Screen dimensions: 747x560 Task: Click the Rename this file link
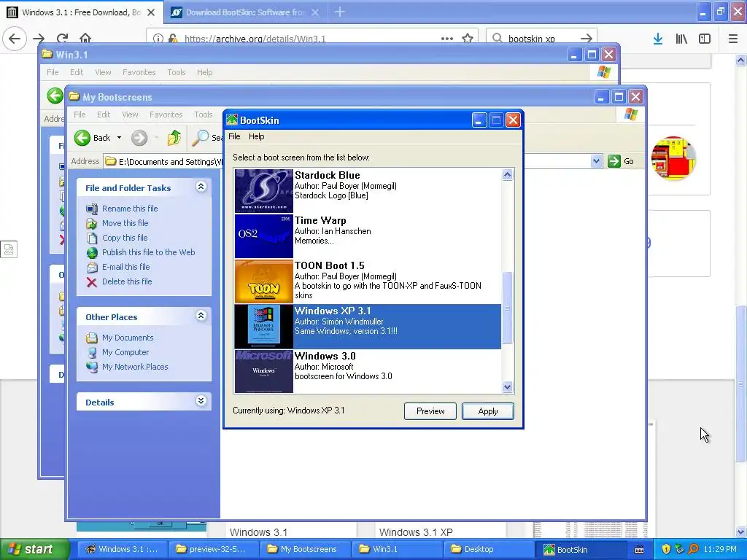[x=130, y=209]
